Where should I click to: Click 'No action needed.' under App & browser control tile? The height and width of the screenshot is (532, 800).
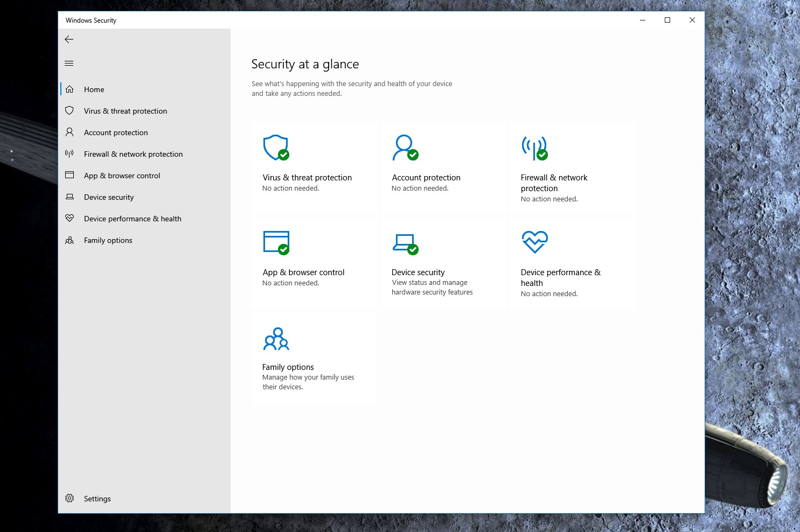pyautogui.click(x=290, y=283)
